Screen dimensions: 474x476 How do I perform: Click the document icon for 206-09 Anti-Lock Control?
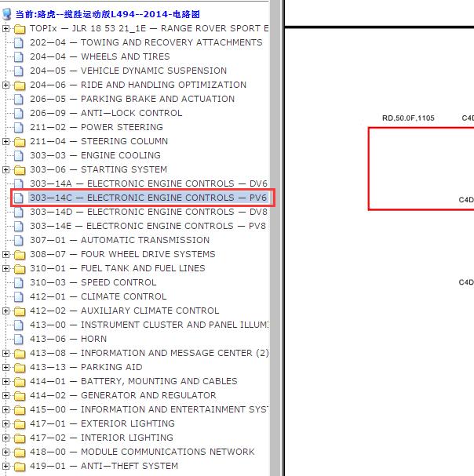[19, 113]
